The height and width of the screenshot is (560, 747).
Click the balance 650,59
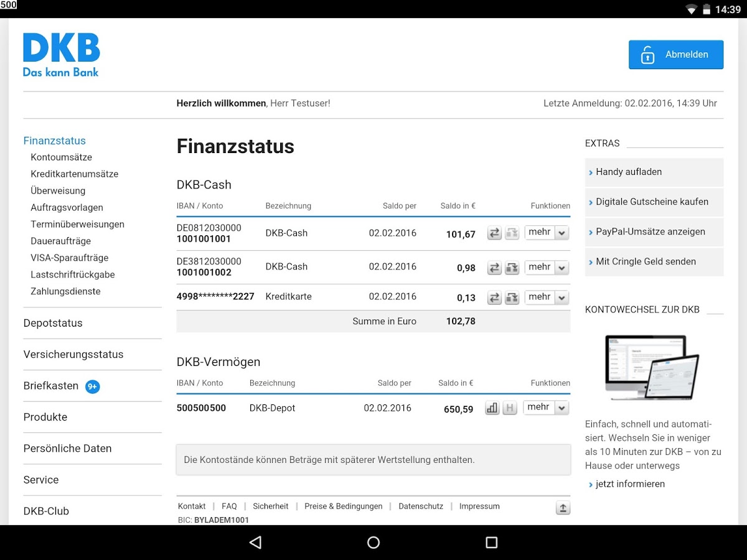(x=458, y=410)
